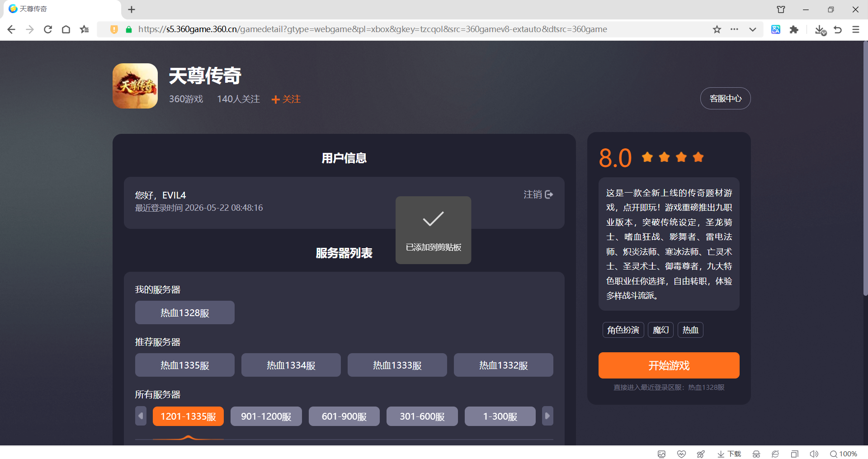868x459 pixels.
Task: Click the 已添加到剪贴板 notification popup
Action: click(x=433, y=230)
